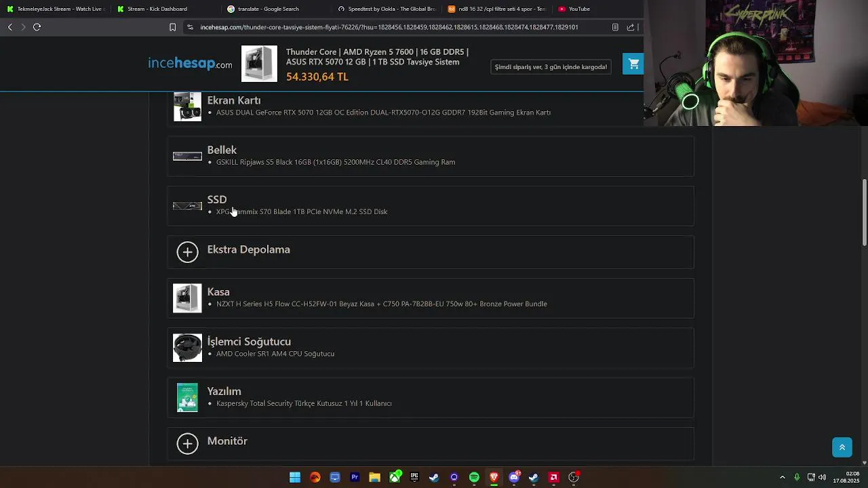Image resolution: width=868 pixels, height=488 pixels.
Task: Switch to the YouTube tab
Action: pyautogui.click(x=575, y=9)
